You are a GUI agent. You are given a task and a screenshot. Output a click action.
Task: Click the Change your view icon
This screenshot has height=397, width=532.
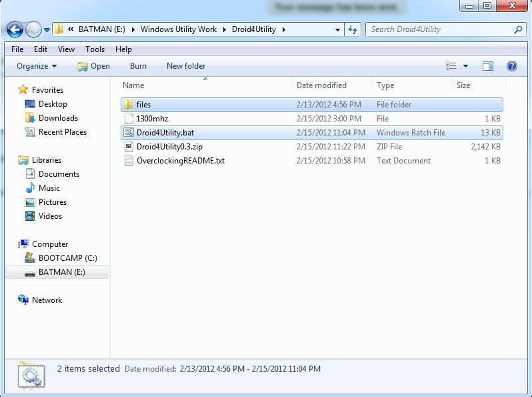pos(451,66)
